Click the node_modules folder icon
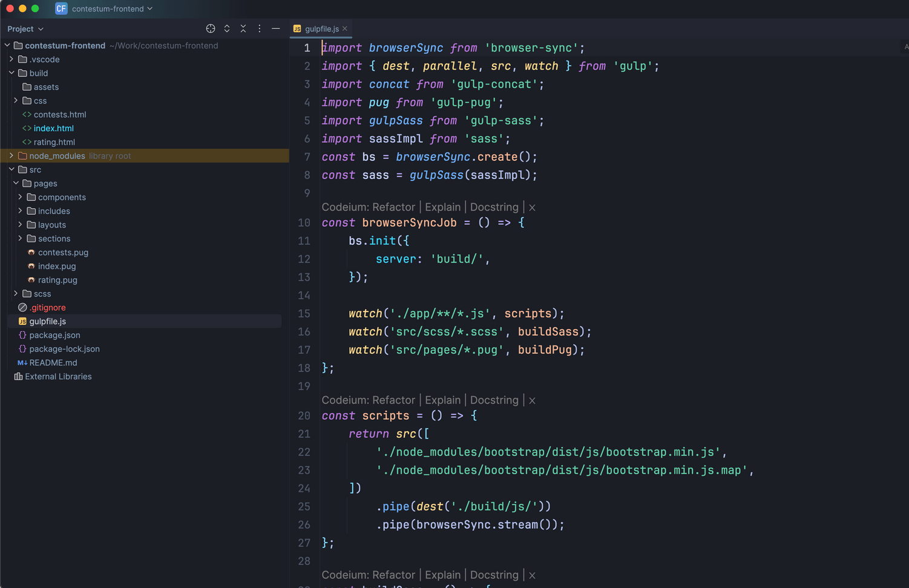 pyautogui.click(x=22, y=155)
